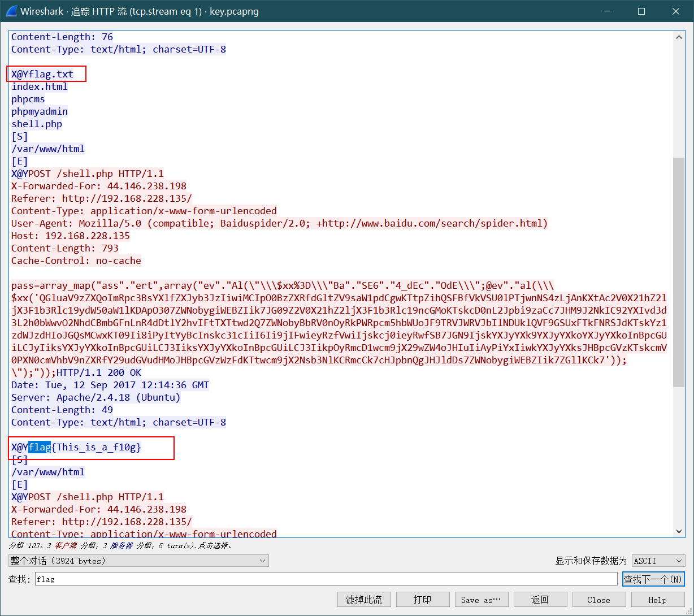This screenshot has height=616, width=694.
Task: Click the Content-Length: 793 header line
Action: [65, 248]
